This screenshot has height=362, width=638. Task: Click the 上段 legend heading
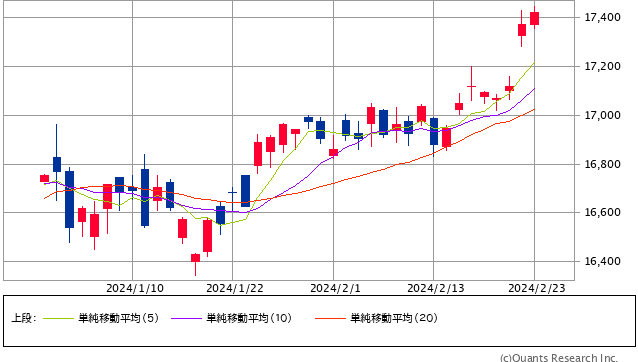(24, 318)
